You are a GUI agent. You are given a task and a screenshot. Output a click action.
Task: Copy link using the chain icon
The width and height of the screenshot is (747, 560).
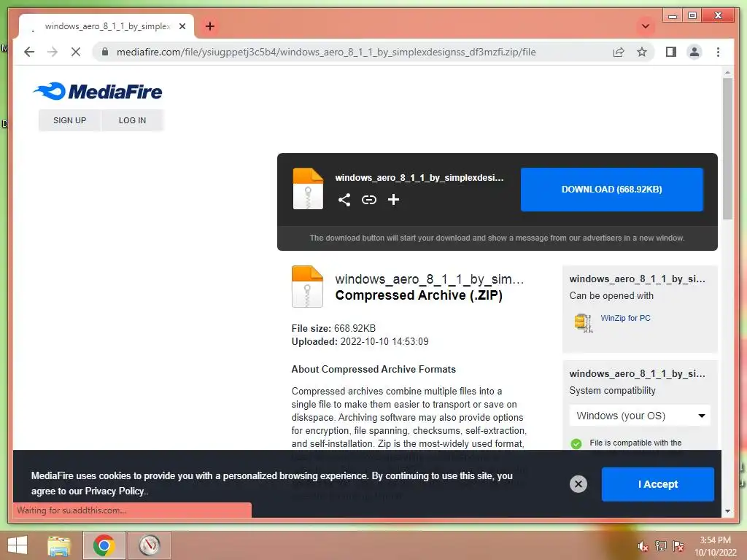pos(368,200)
